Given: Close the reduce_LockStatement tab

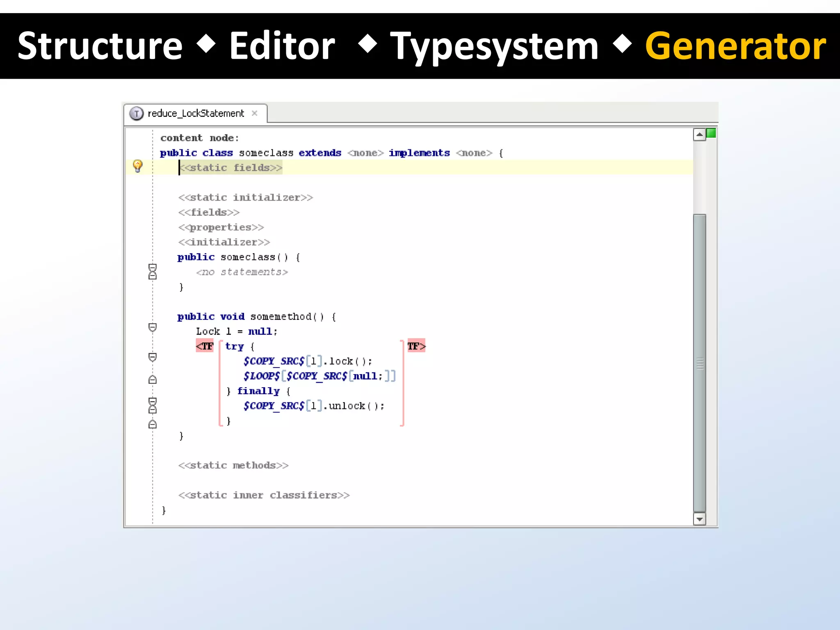Looking at the screenshot, I should [254, 113].
